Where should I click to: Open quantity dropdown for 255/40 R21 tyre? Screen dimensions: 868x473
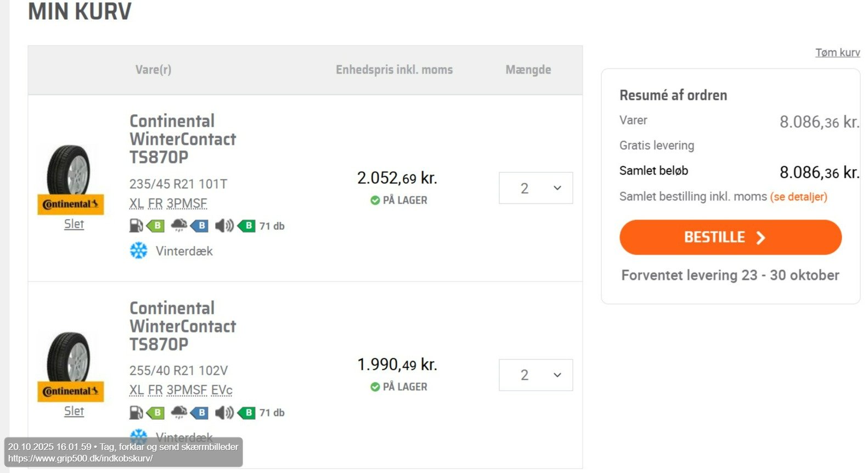(536, 375)
